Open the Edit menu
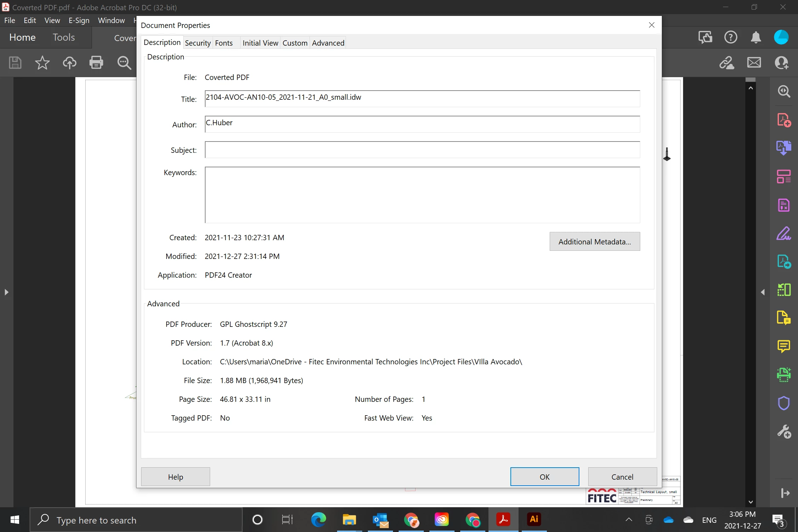Screen dimensions: 798x532 [x=30, y=20]
